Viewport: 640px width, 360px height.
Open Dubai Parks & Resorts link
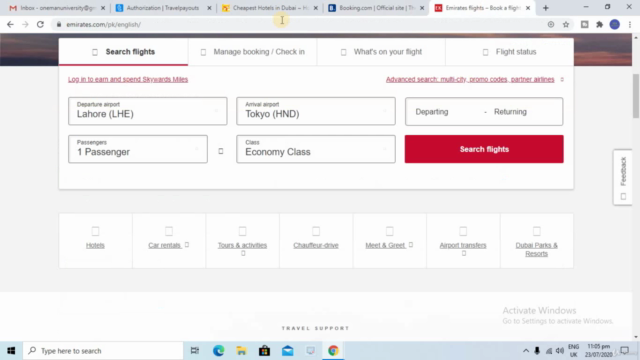pos(536,249)
